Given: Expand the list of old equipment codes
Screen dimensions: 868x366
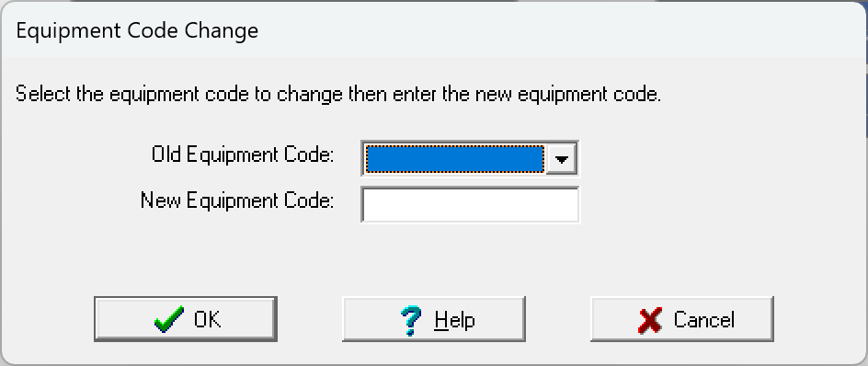Looking at the screenshot, I should pos(561,159).
